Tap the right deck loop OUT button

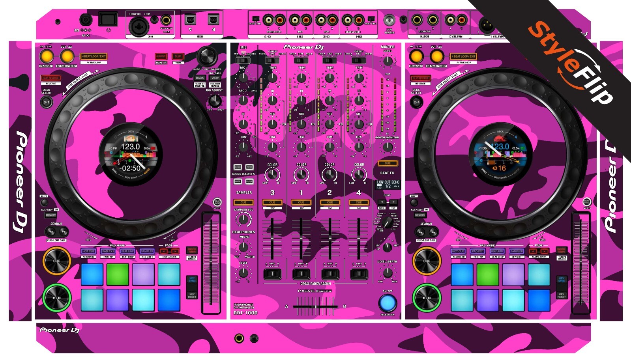tap(436, 56)
